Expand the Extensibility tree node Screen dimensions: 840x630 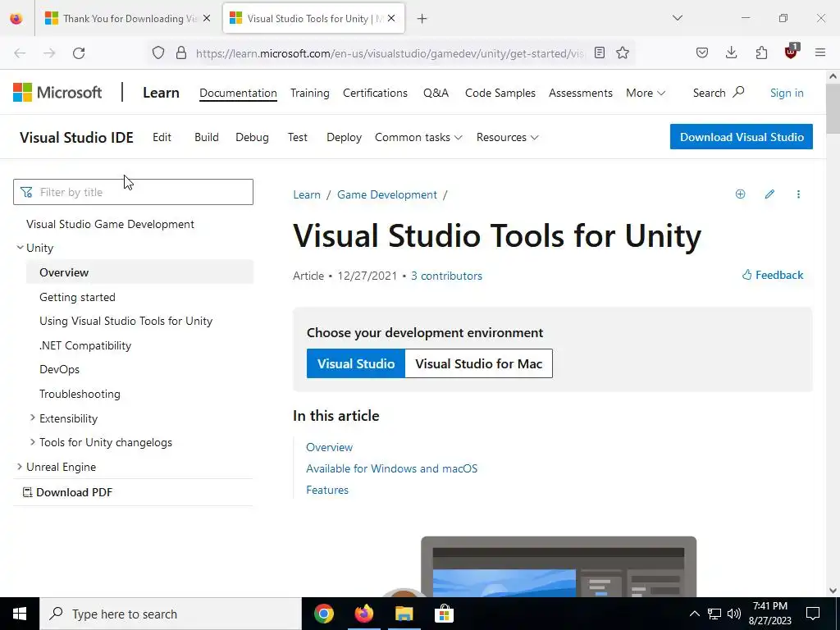pyautogui.click(x=33, y=418)
